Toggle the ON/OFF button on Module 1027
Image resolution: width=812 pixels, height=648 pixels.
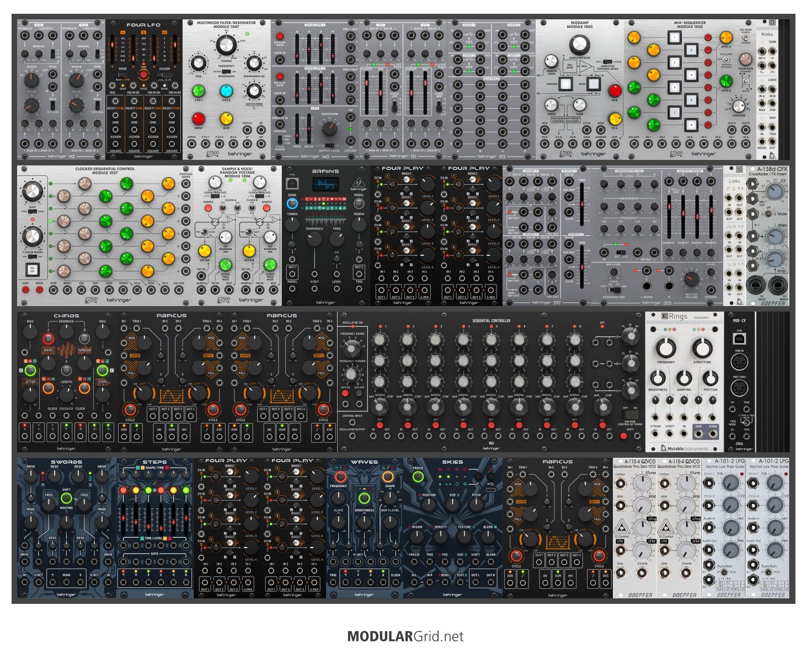pyautogui.click(x=33, y=270)
